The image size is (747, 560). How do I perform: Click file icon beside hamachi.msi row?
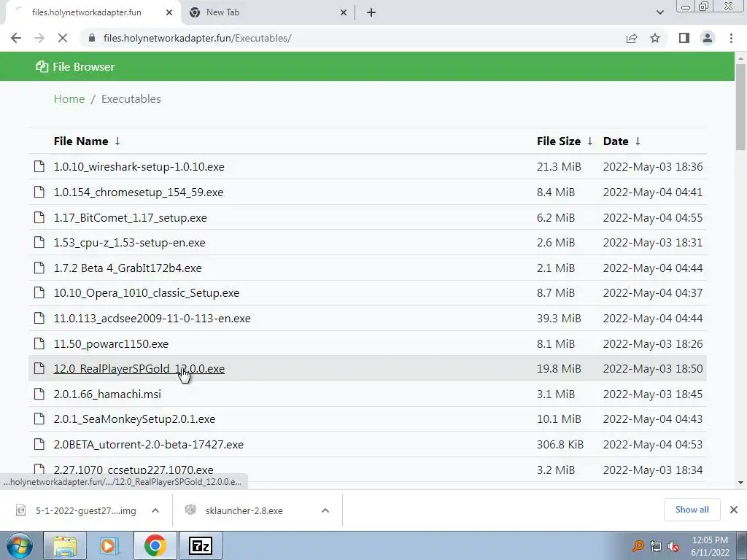click(39, 394)
